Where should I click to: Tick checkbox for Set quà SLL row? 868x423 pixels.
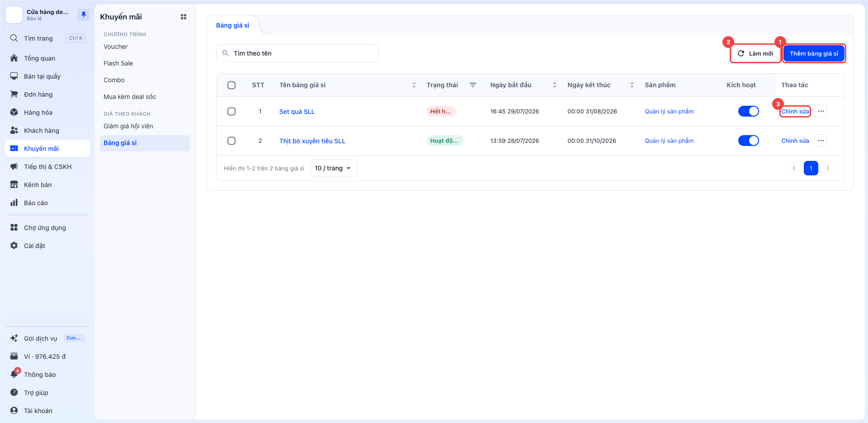[x=231, y=111]
